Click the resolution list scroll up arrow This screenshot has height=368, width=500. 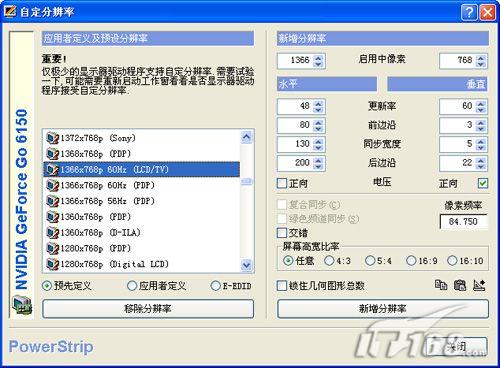(x=247, y=136)
